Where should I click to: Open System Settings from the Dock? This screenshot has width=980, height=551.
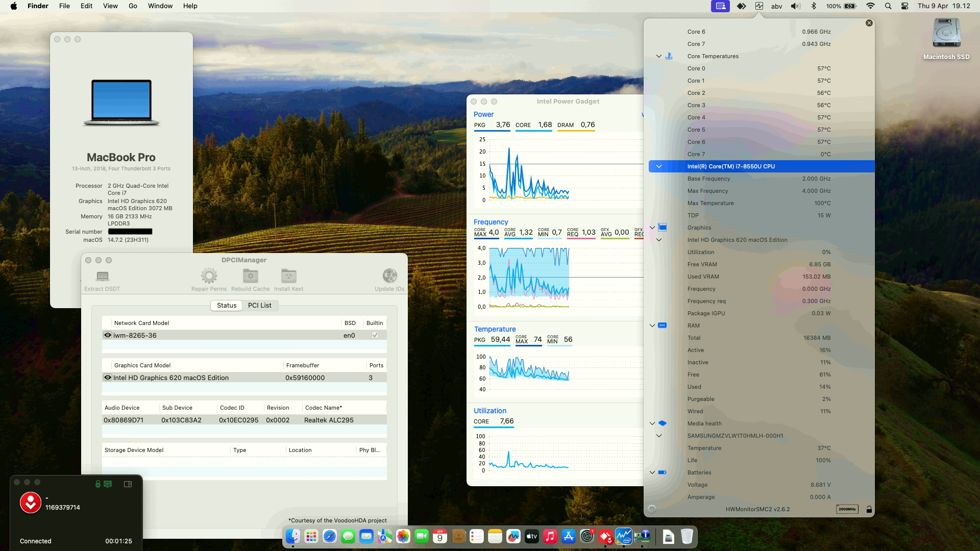(587, 536)
